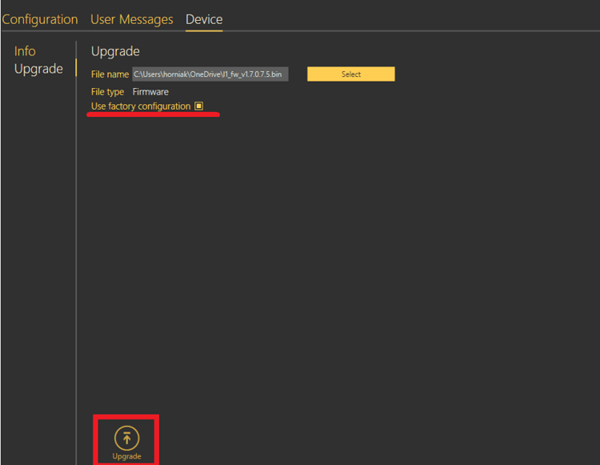Open the Info section in sidebar

point(25,51)
